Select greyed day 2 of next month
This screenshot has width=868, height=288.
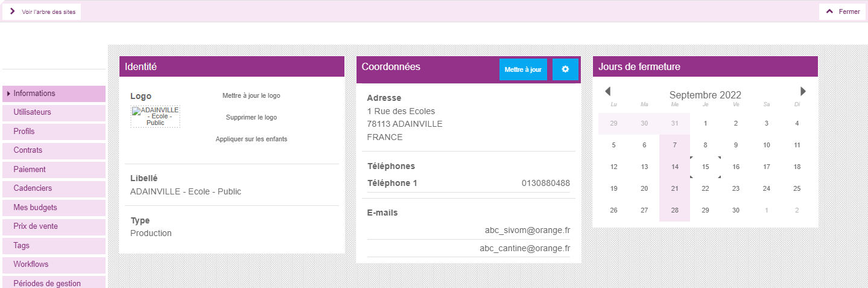(797, 210)
